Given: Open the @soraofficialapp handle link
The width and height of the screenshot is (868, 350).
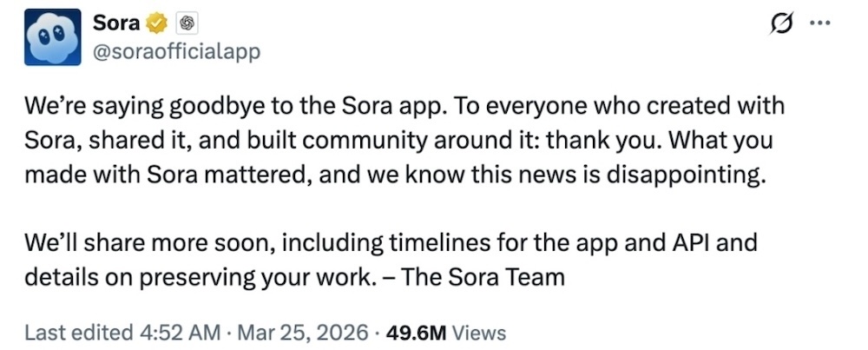Looking at the screenshot, I should click(176, 51).
